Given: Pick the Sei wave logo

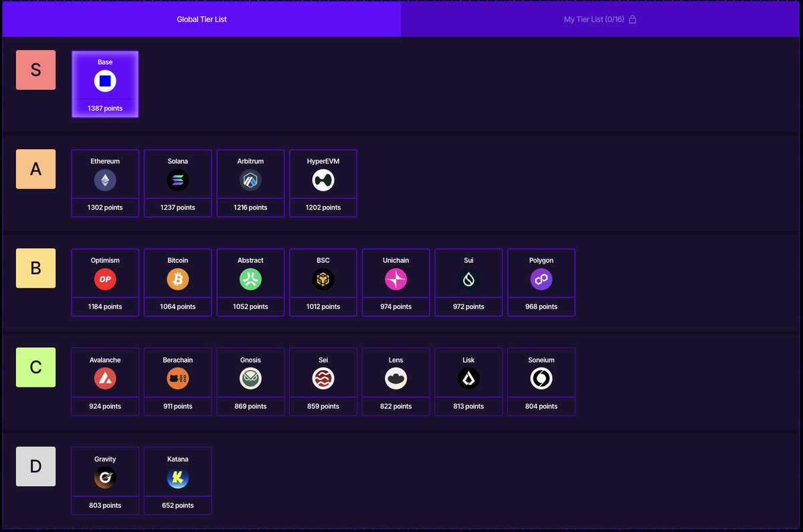Looking at the screenshot, I should [323, 379].
